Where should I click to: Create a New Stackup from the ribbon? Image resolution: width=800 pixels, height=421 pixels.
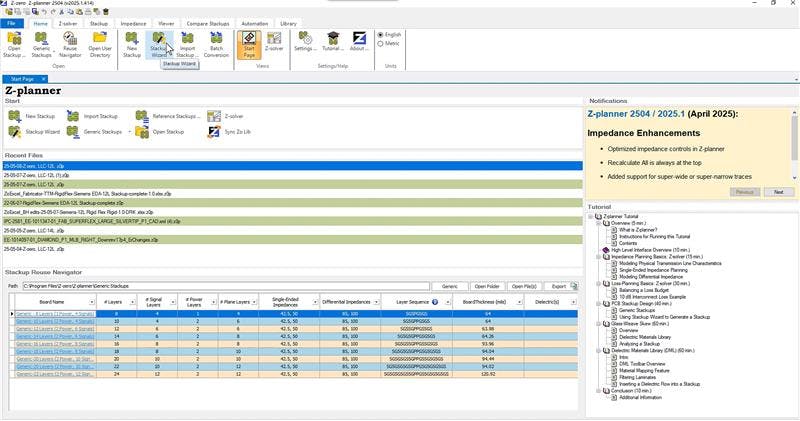pos(132,44)
